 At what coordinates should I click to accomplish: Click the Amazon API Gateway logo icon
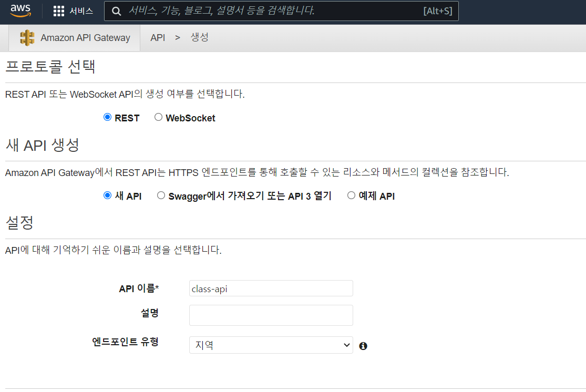pos(27,38)
